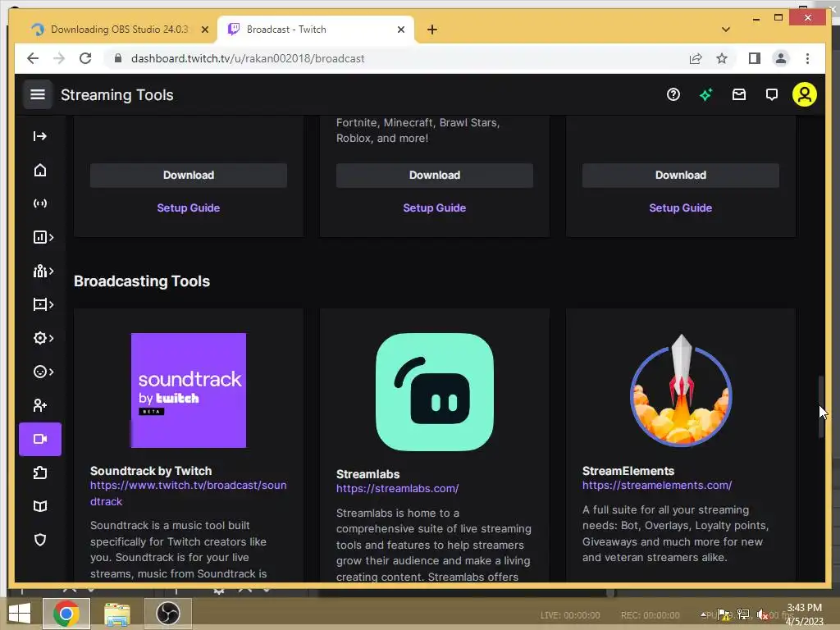Open File Explorer from the taskbar
Image resolution: width=840 pixels, height=630 pixels.
click(x=117, y=614)
